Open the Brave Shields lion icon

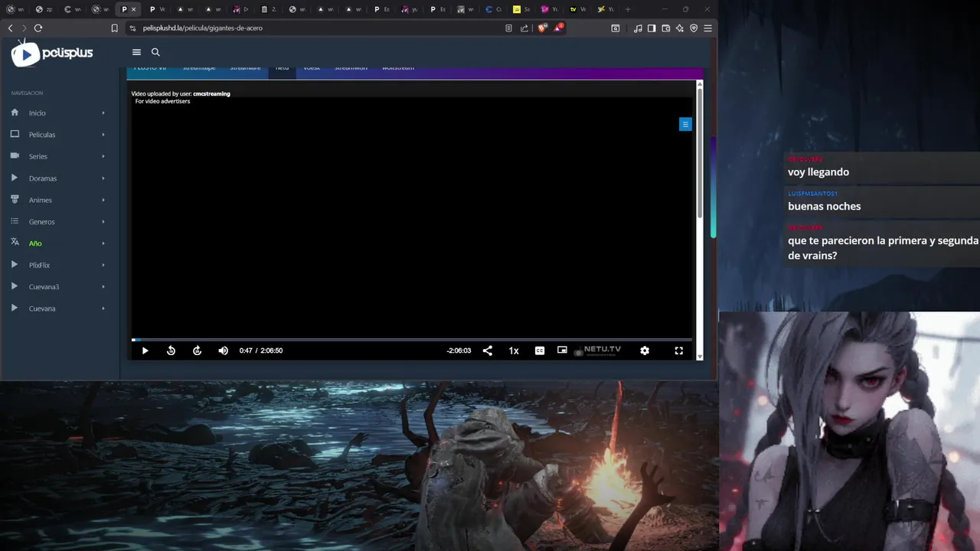(542, 28)
